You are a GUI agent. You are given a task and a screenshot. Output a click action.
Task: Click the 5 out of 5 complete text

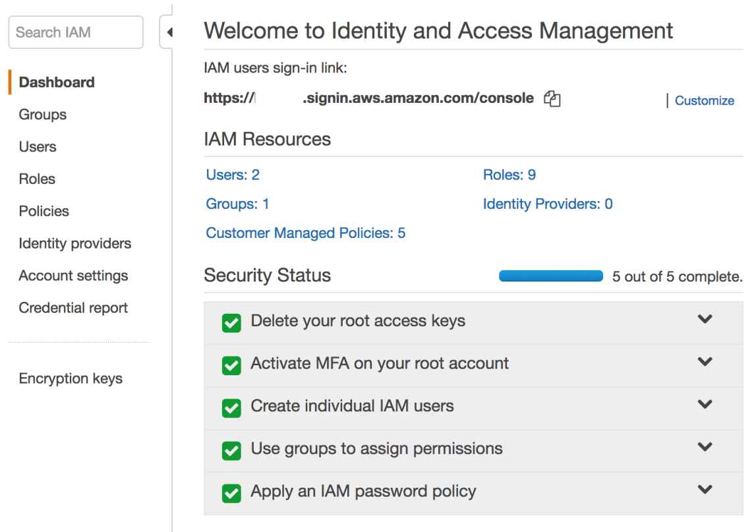[x=678, y=276]
